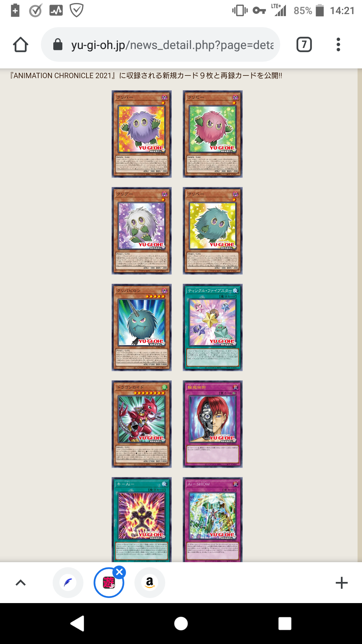Tap the Android back navigation button

pos(77,624)
